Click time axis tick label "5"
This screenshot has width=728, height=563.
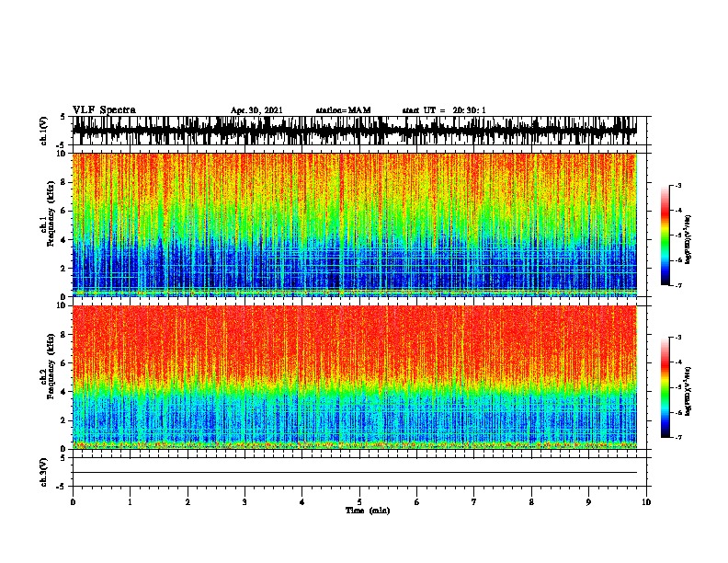(359, 502)
